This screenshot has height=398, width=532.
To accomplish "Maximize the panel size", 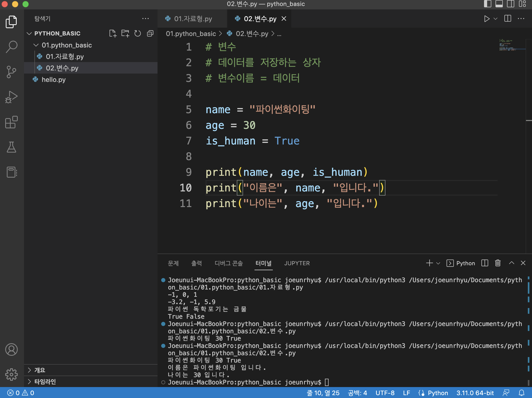I will (511, 263).
